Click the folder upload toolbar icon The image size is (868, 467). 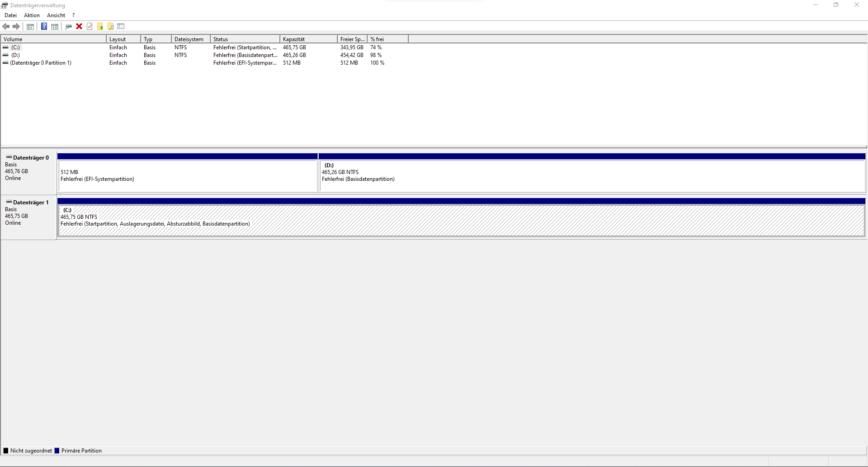pyautogui.click(x=100, y=26)
